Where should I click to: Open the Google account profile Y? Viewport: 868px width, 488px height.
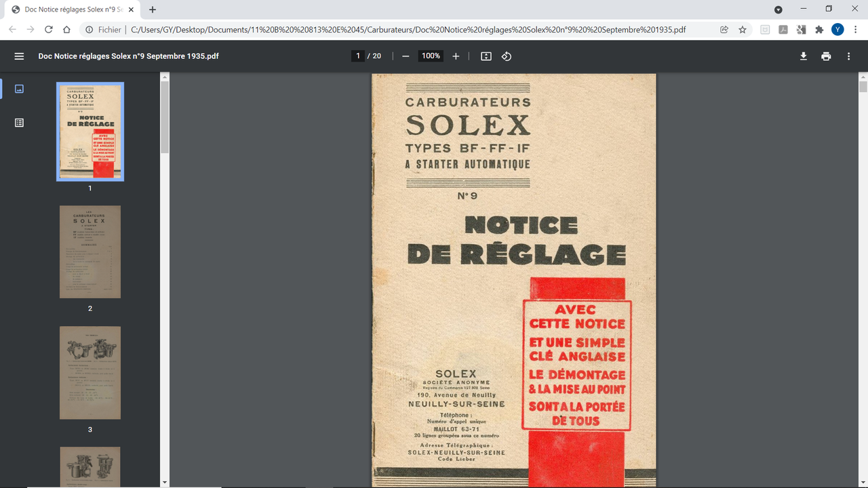tap(837, 30)
